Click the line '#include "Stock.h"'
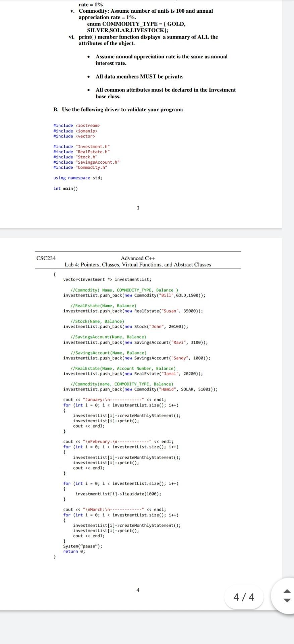294x644 pixels. [75, 157]
